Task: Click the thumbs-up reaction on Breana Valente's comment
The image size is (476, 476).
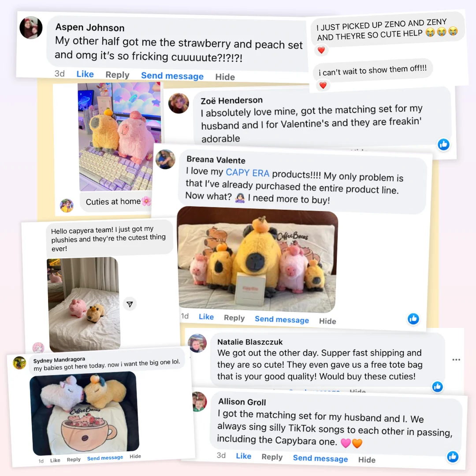Action: pos(413,319)
